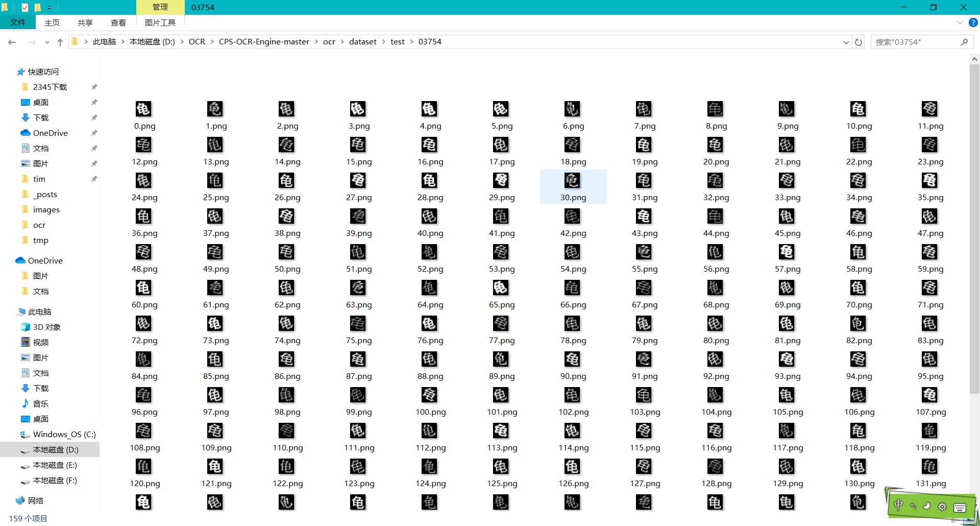
Task: Toggle the IME 中 language mode
Action: click(899, 505)
